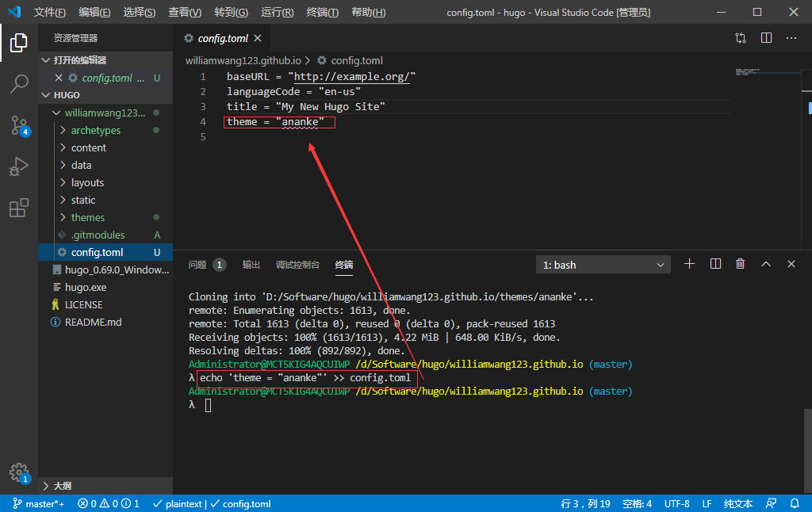Screen dimensions: 812x512
Task: Split the editor to the right
Action: [x=767, y=38]
